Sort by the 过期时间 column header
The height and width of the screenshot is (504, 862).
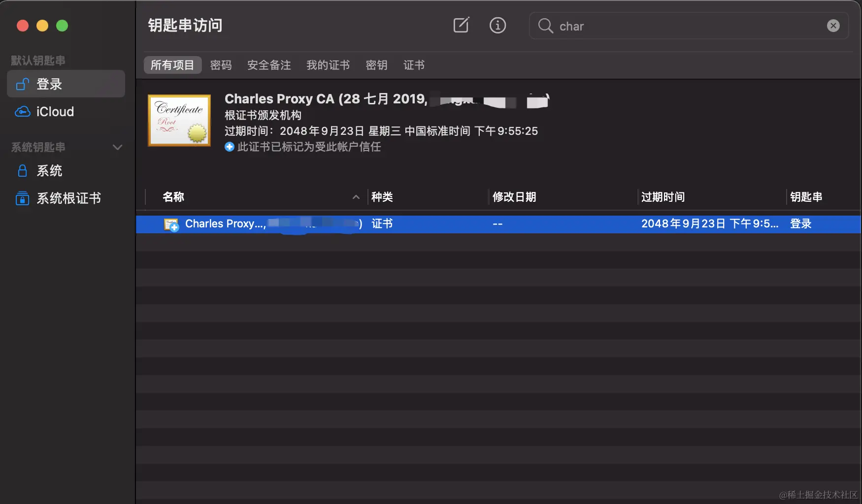click(x=663, y=197)
